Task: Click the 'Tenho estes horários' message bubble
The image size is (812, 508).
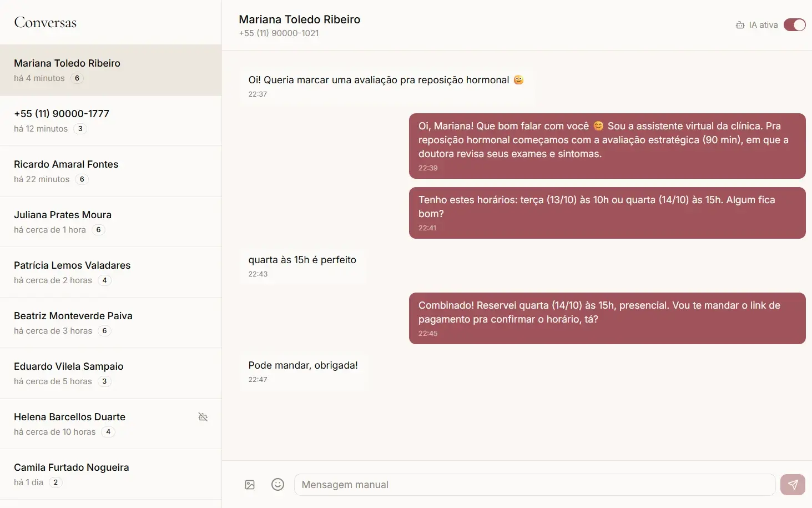Action: point(607,213)
